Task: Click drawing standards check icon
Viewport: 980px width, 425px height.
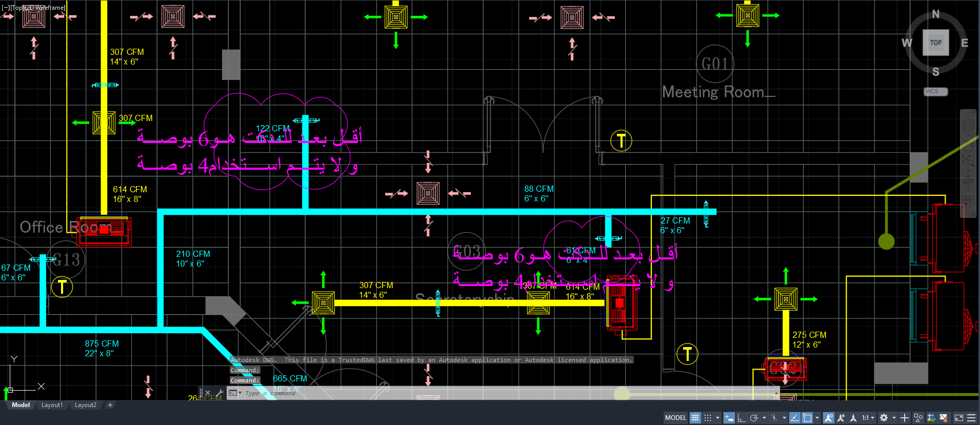Action: (932, 418)
